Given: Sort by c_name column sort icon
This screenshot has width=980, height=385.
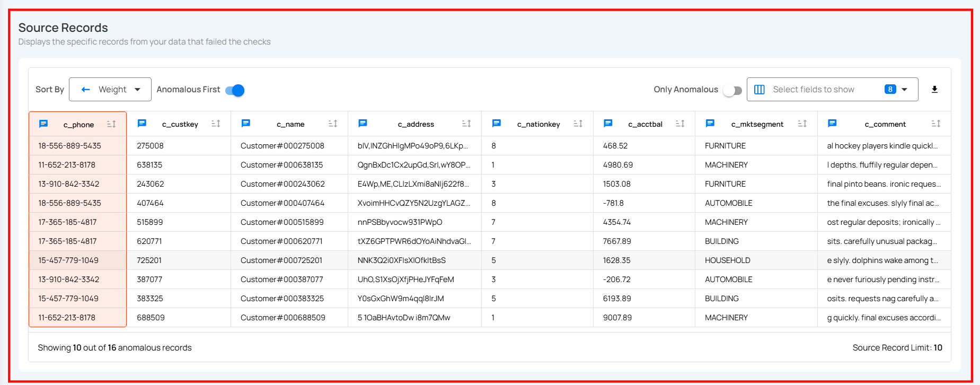Looking at the screenshot, I should tap(333, 124).
